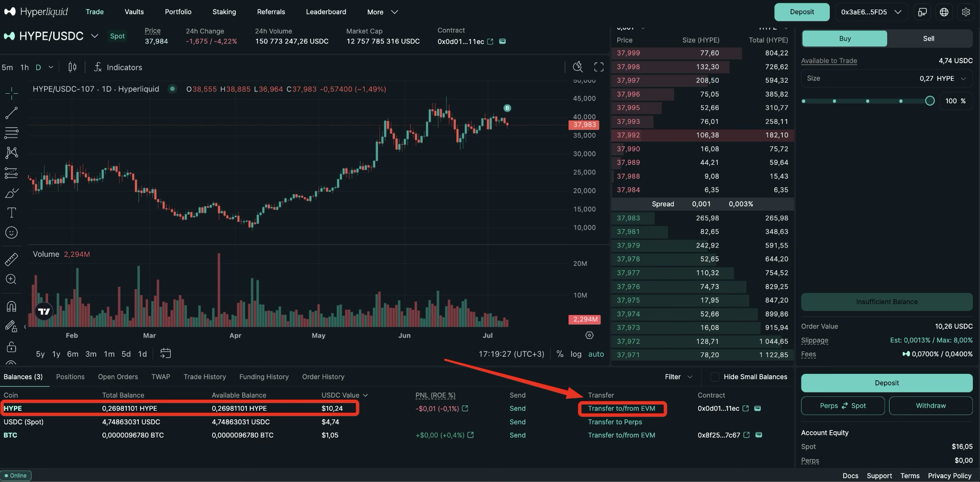Screen dimensions: 980x482
Task: Click Transfer to/from EVM for HYPE
Action: pos(621,408)
